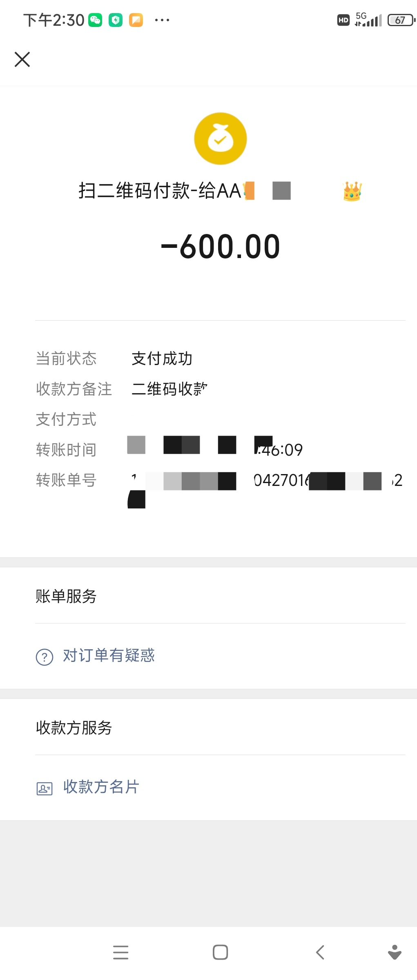This screenshot has height=980, width=417.
Task: Open 对订单有疑惑 link
Action: (109, 656)
